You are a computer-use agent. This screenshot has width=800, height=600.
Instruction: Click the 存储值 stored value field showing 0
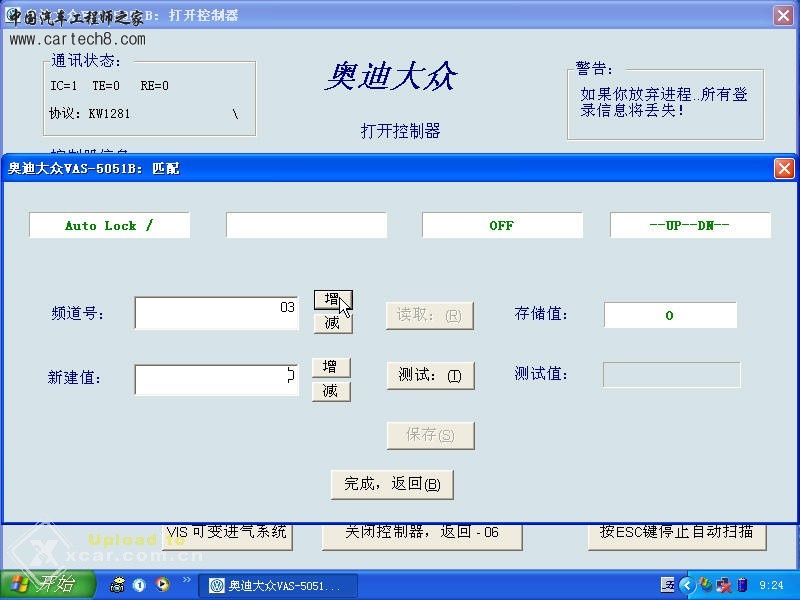pyautogui.click(x=670, y=315)
